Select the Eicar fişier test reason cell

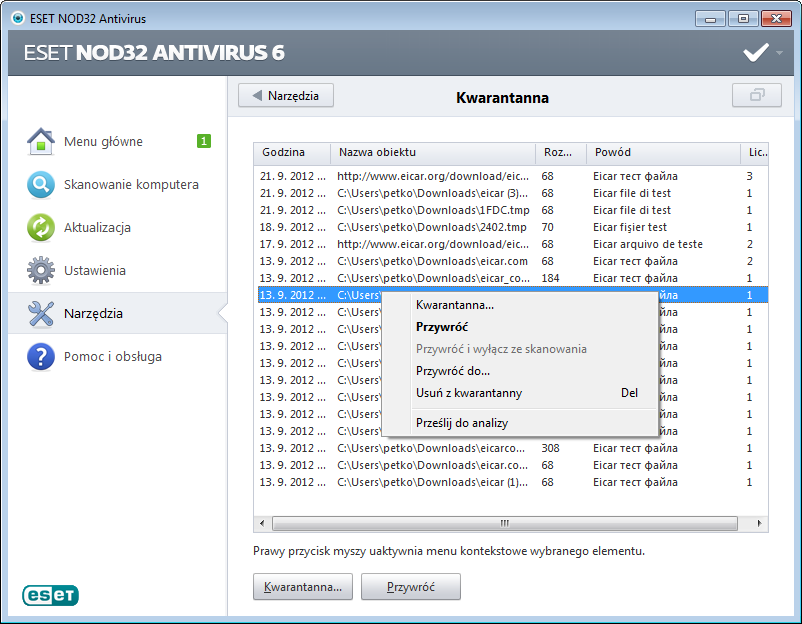630,227
